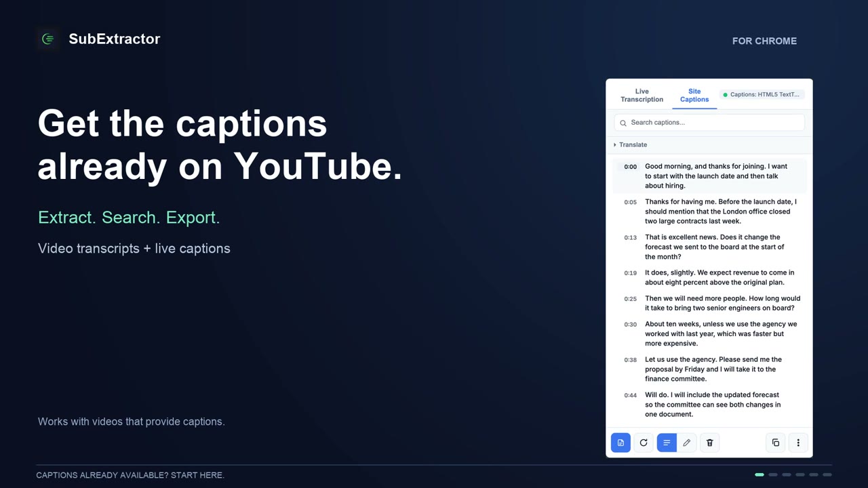The width and height of the screenshot is (868, 488).
Task: Click the magnifier icon in search box
Action: [623, 123]
